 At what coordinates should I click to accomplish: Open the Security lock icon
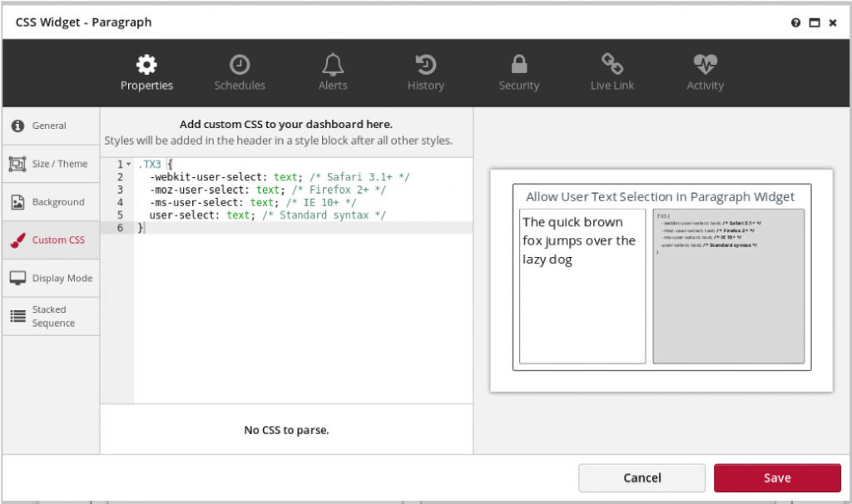click(519, 64)
